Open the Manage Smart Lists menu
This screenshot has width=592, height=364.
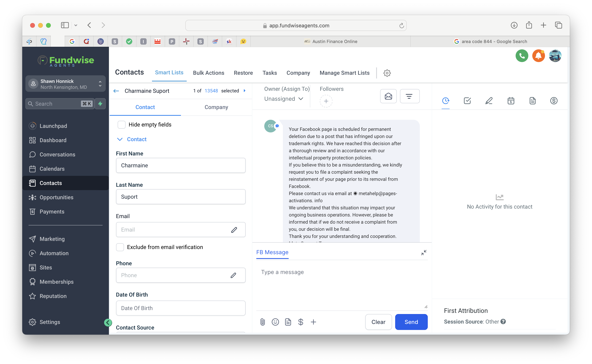pos(344,73)
